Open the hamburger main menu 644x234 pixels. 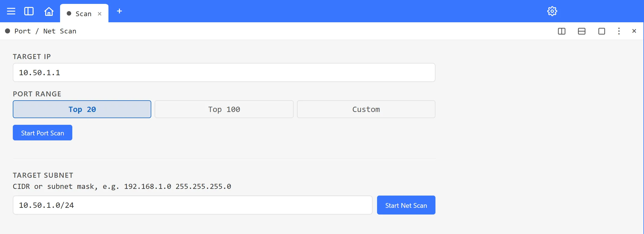pos(11,11)
